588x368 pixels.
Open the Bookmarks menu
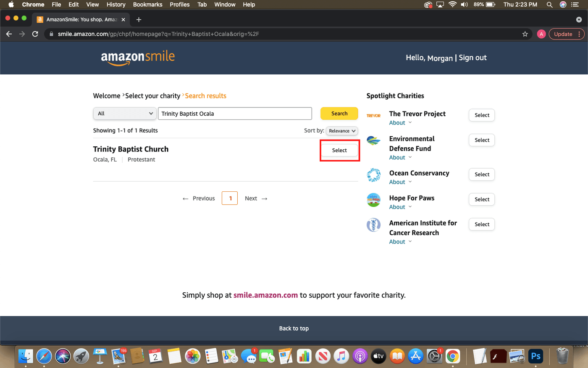tap(148, 5)
